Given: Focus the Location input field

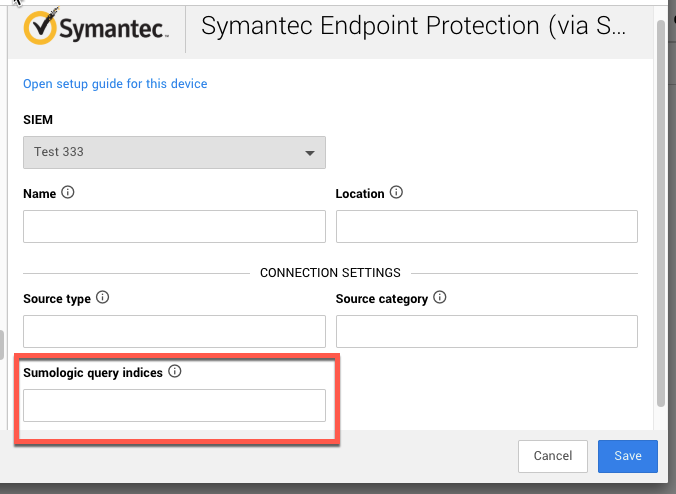Looking at the screenshot, I should coord(487,226).
